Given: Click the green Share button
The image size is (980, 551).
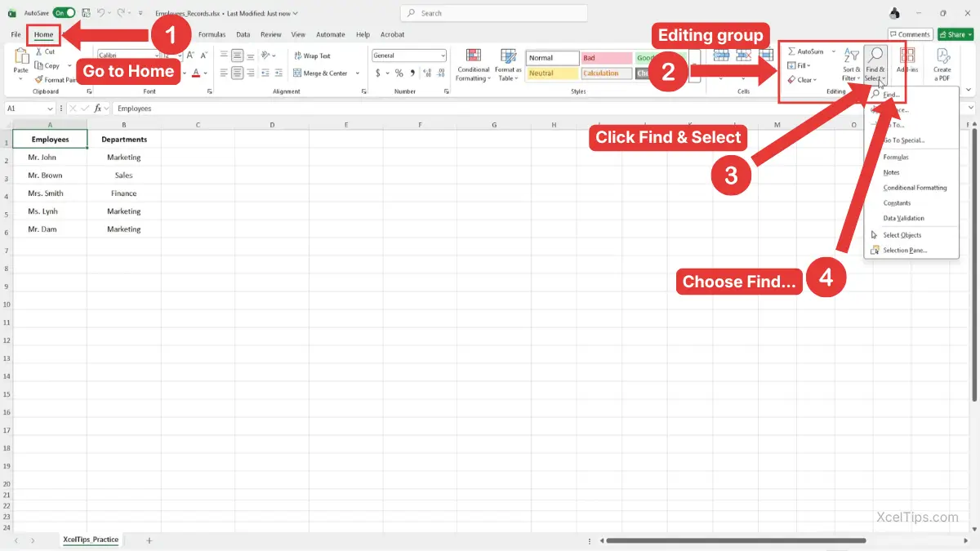Looking at the screenshot, I should 955,34.
